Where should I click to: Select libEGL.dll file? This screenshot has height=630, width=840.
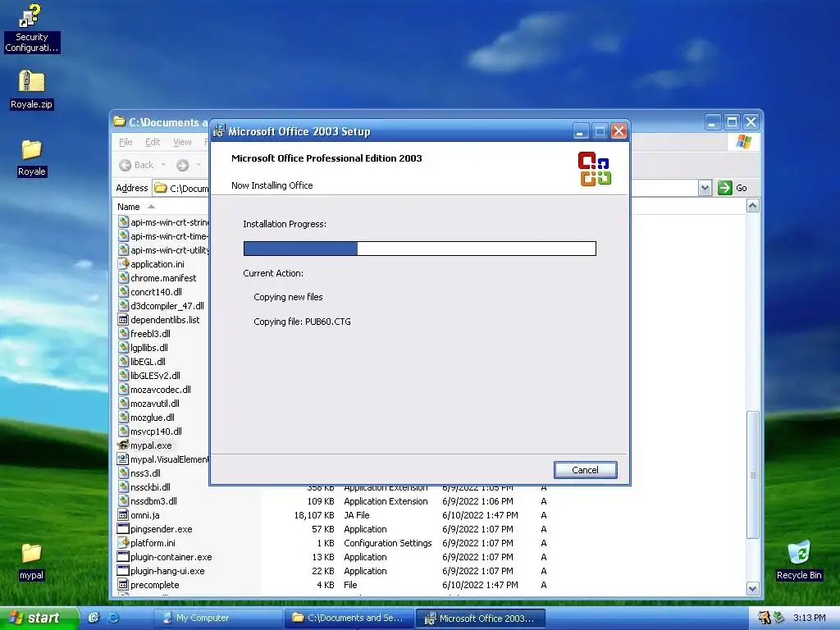click(141, 362)
